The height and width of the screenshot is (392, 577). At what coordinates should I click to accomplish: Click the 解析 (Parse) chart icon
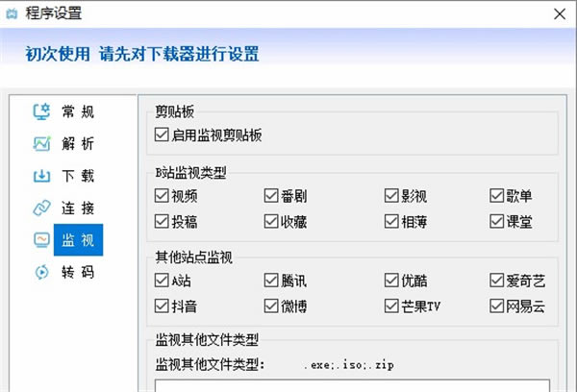tap(41, 144)
